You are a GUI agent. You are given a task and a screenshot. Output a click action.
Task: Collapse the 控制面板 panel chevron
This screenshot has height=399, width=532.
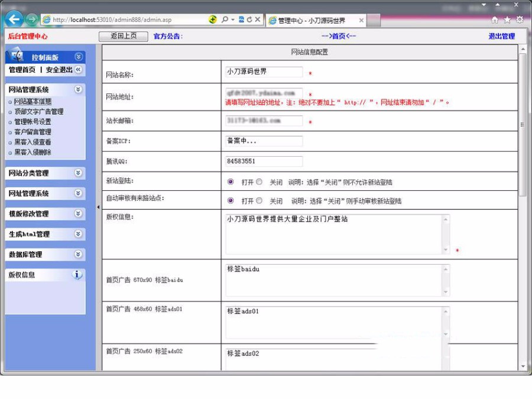click(x=79, y=57)
